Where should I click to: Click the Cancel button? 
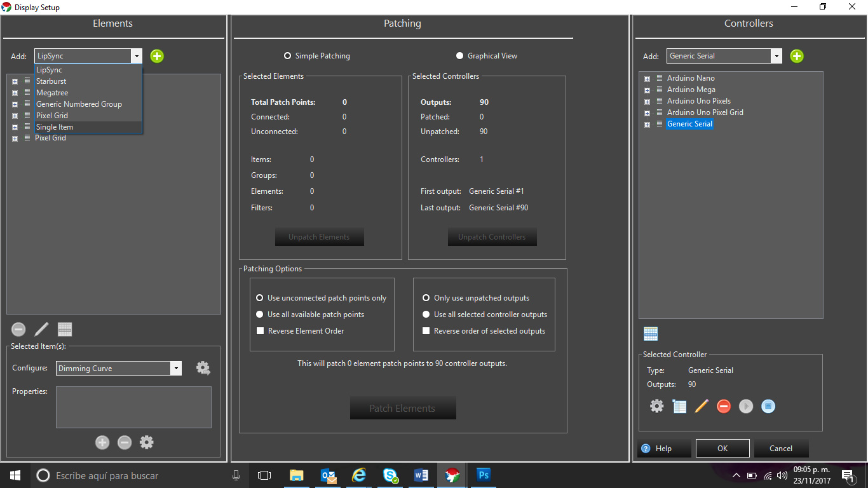(x=781, y=448)
